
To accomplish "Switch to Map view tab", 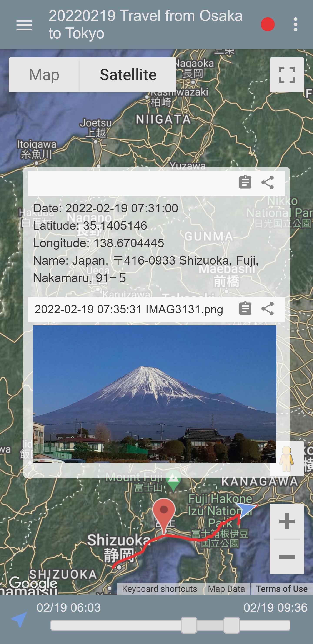I will pos(44,75).
